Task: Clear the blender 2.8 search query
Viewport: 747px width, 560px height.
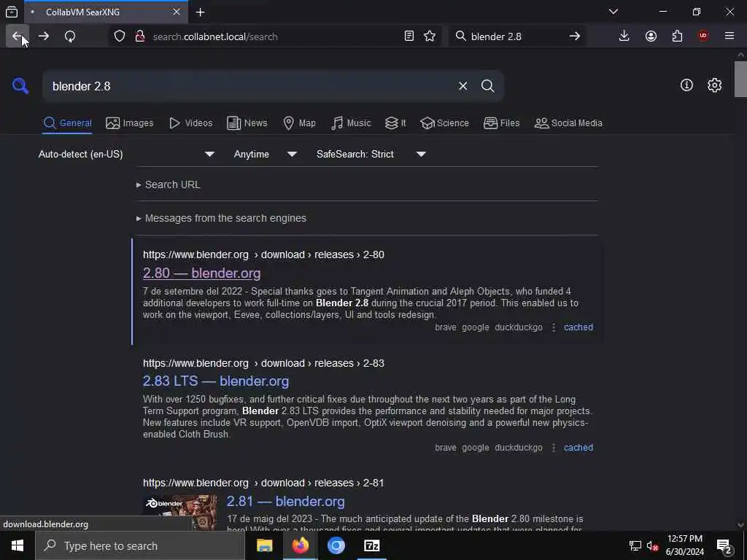Action: point(462,86)
